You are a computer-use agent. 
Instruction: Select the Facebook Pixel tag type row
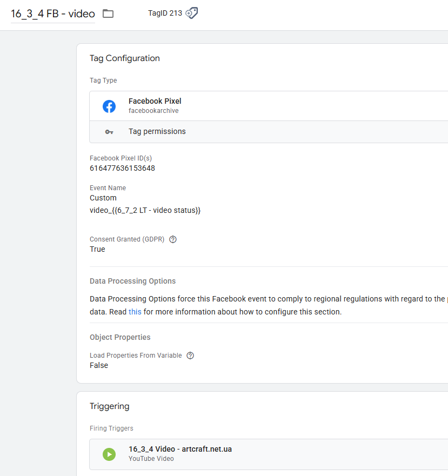[x=270, y=106]
